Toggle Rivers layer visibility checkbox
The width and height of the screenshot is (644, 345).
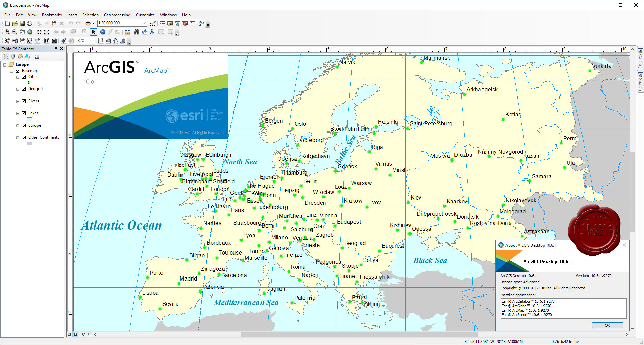(x=24, y=101)
